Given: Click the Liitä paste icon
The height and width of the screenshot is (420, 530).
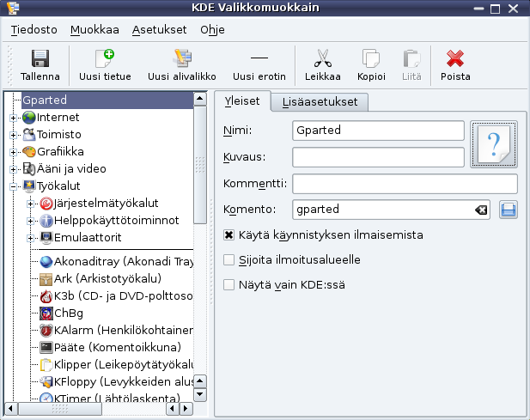Looking at the screenshot, I should point(411,58).
